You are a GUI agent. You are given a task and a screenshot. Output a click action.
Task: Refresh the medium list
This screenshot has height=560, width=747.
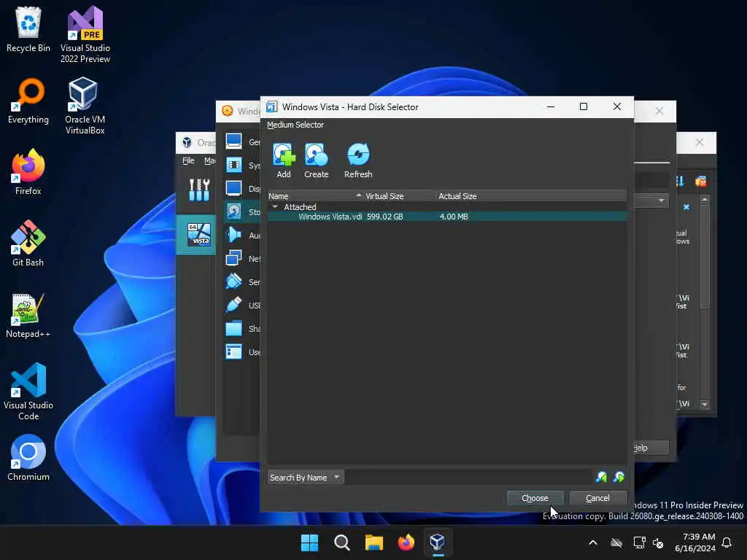tap(358, 160)
